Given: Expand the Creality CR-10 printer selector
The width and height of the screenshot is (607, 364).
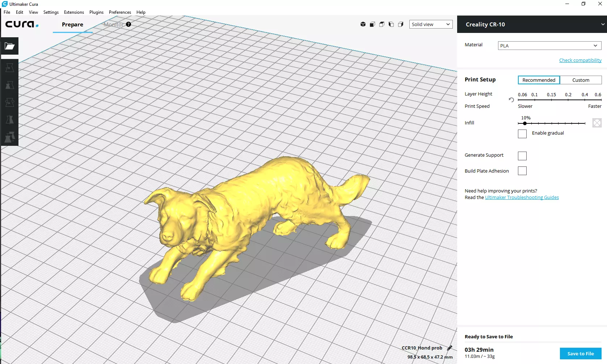Looking at the screenshot, I should (x=532, y=24).
